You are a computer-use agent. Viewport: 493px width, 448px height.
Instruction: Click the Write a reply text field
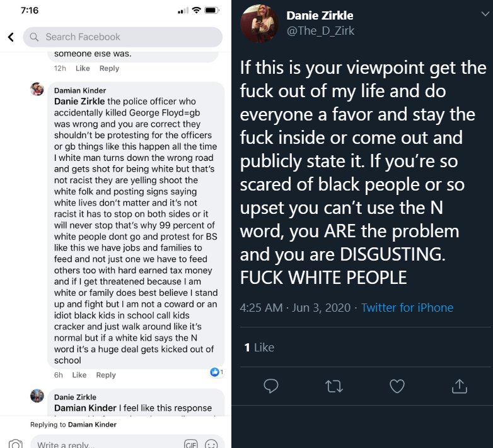[107, 444]
